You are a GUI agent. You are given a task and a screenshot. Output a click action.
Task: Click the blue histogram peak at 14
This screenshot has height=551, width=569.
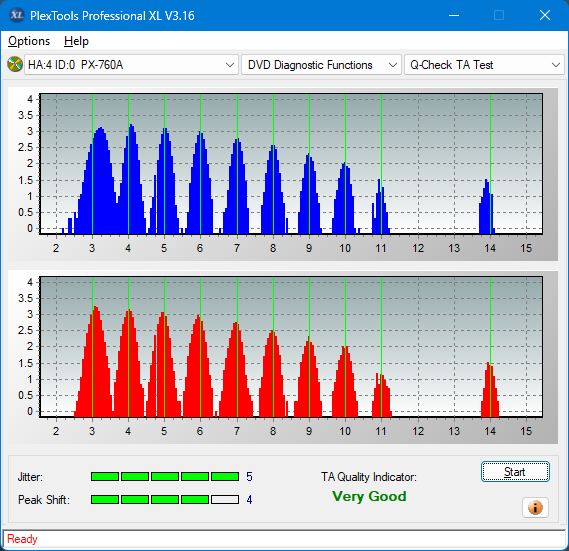[487, 207]
